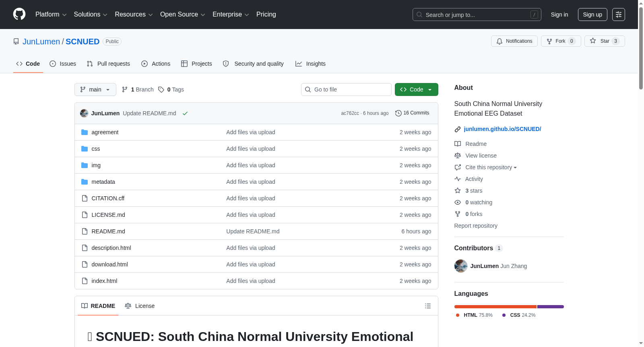The image size is (644, 347).
Task: Expand the Resources menu
Action: 134,15
